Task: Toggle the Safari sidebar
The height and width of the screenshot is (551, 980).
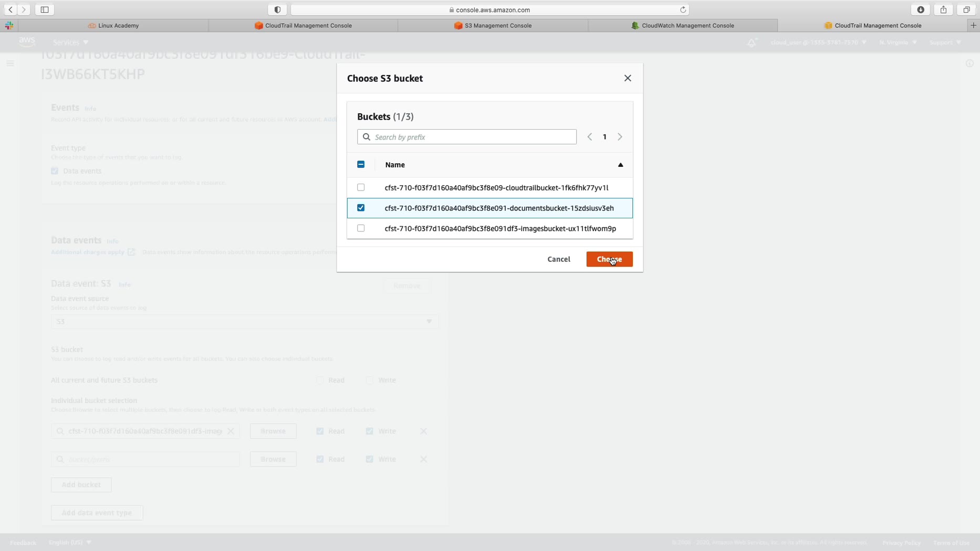Action: (x=45, y=9)
